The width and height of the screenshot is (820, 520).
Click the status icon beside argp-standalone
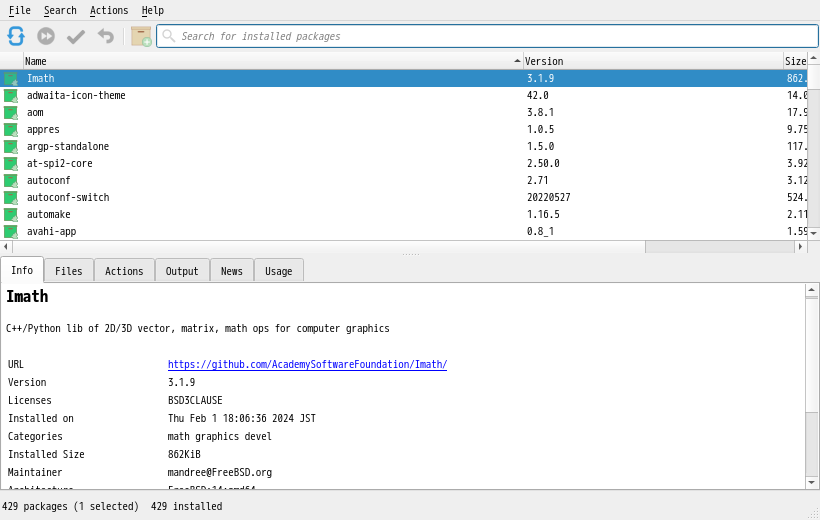click(11, 146)
